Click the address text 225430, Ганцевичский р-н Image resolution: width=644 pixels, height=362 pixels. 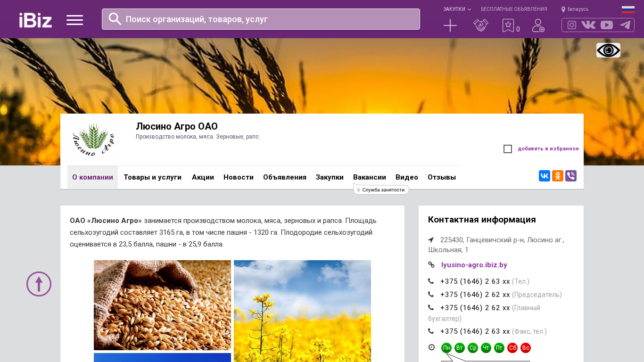coord(496,245)
